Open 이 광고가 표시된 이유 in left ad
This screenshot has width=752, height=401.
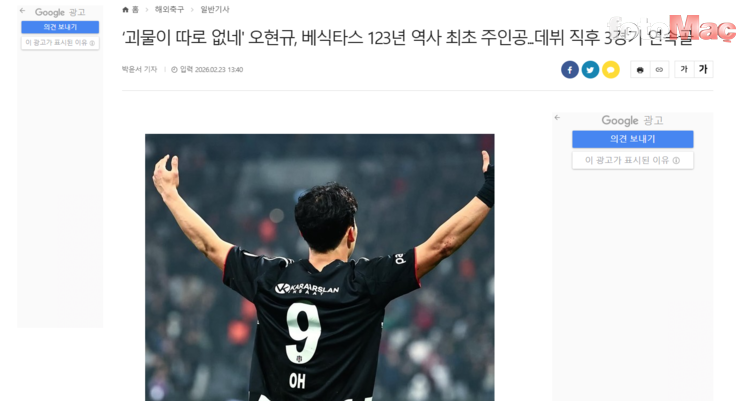60,43
